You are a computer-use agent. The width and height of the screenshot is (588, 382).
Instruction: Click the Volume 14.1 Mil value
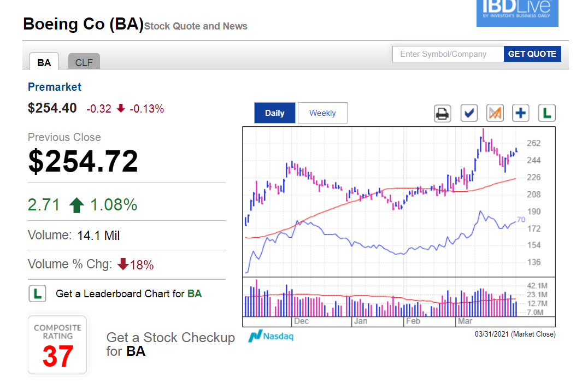coord(98,236)
